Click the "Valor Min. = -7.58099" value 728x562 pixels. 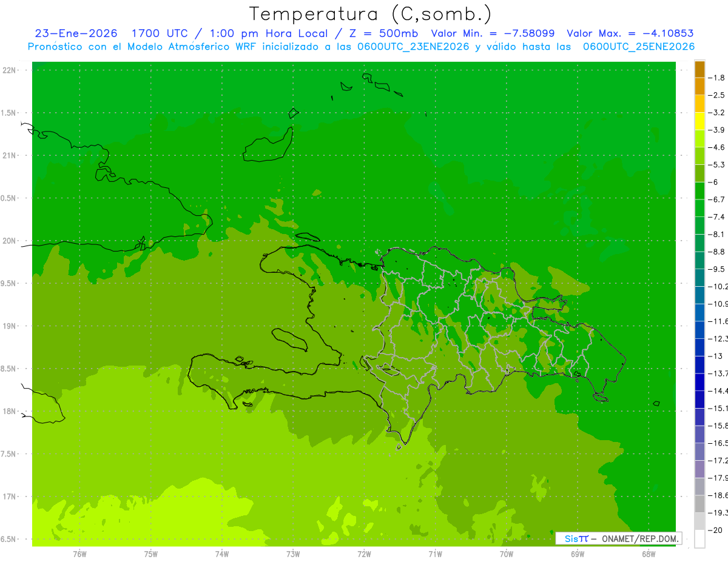[x=493, y=33]
